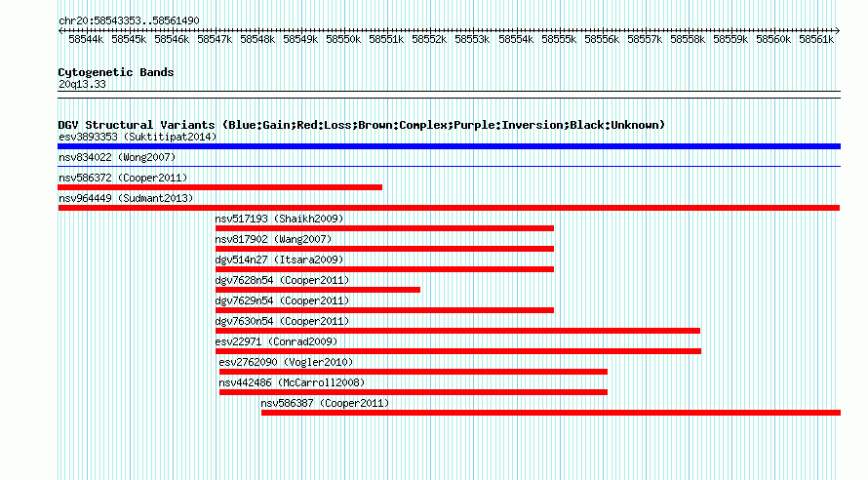Image resolution: width=868 pixels, height=480 pixels.
Task: Click the red dgv514n27 bar
Action: pos(384,269)
